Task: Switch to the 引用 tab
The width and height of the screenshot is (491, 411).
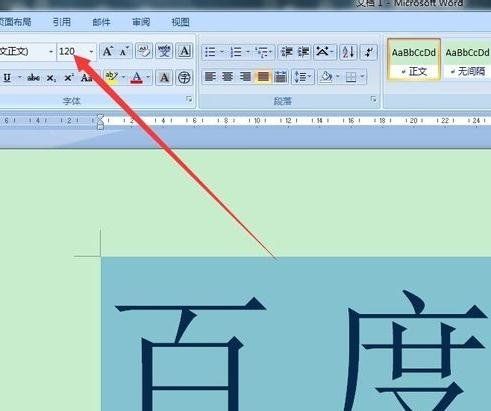Action: click(62, 22)
